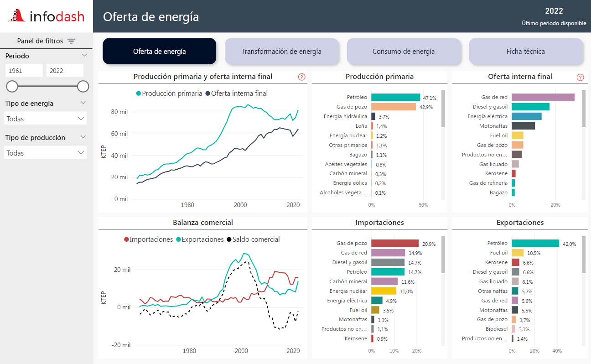591x364 pixels.
Task: Click the 47,1% value label
Action: coord(430,98)
